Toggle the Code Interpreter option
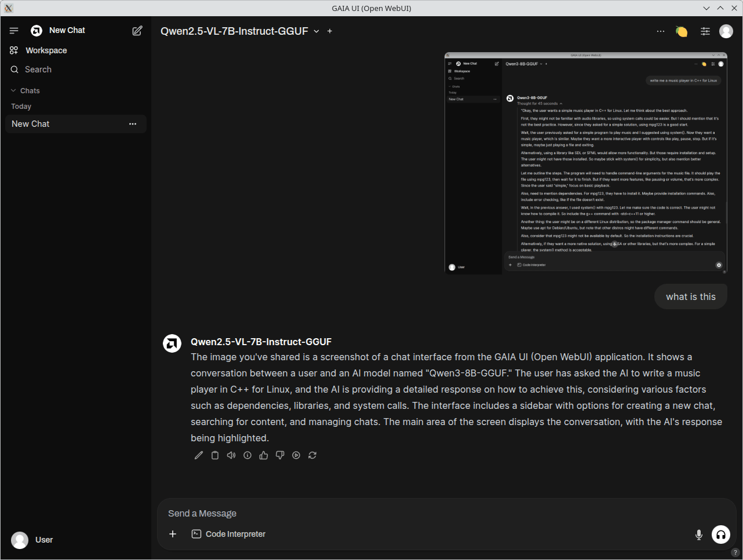This screenshot has height=560, width=743. (x=228, y=534)
